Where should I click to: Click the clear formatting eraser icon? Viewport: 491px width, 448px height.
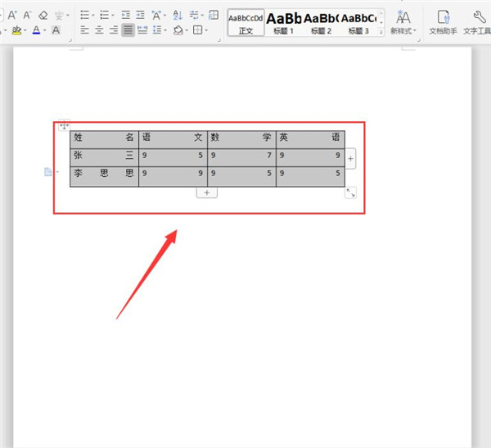pyautogui.click(x=43, y=15)
